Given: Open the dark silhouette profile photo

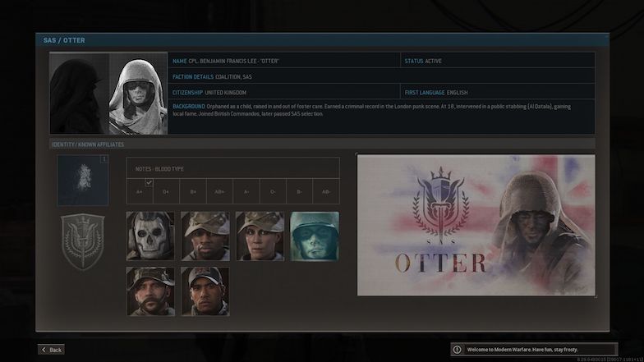Looking at the screenshot, I should click(x=79, y=94).
